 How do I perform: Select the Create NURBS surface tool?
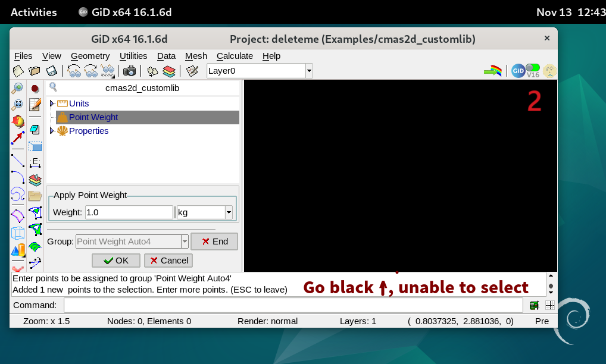point(17,216)
